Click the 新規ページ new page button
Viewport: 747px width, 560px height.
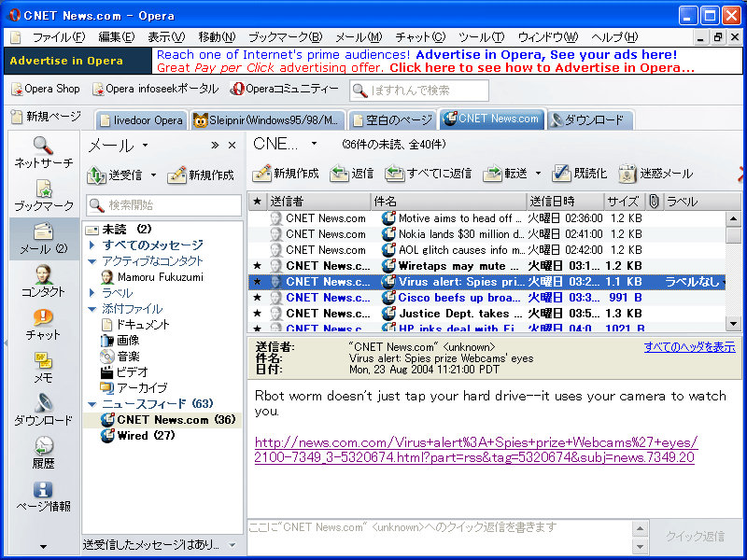(46, 117)
